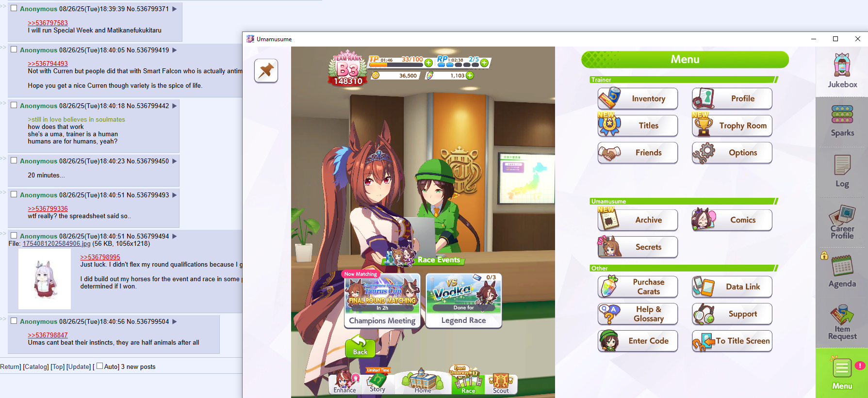Open the Story section in bottom navigation
Viewport: 868px width, 398px height.
click(x=377, y=382)
